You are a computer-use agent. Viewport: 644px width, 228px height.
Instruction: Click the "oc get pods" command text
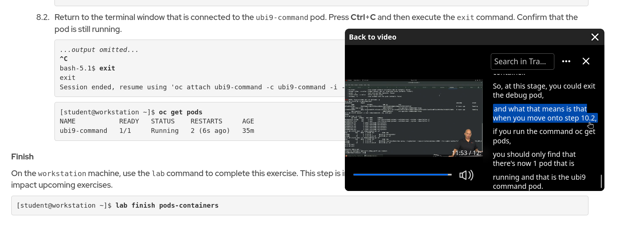pos(180,112)
